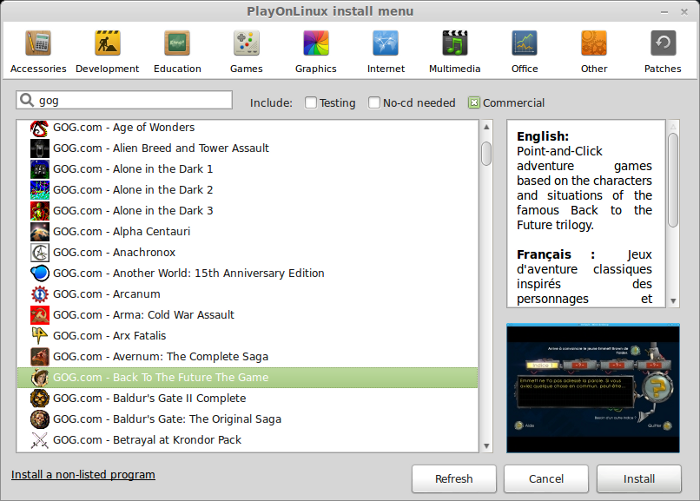700x501 pixels.
Task: Select GOG.com - Arx Fatalis
Action: point(247,336)
